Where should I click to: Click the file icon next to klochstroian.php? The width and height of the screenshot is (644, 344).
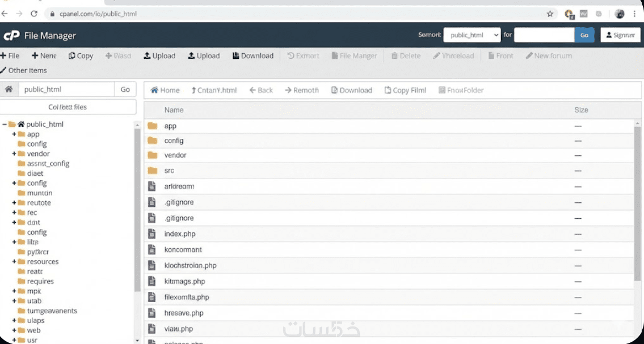coord(152,265)
